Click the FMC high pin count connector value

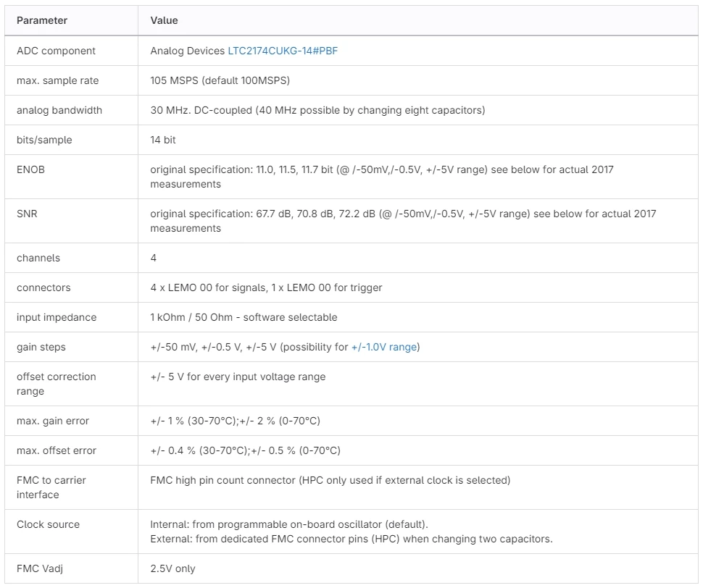click(x=330, y=480)
